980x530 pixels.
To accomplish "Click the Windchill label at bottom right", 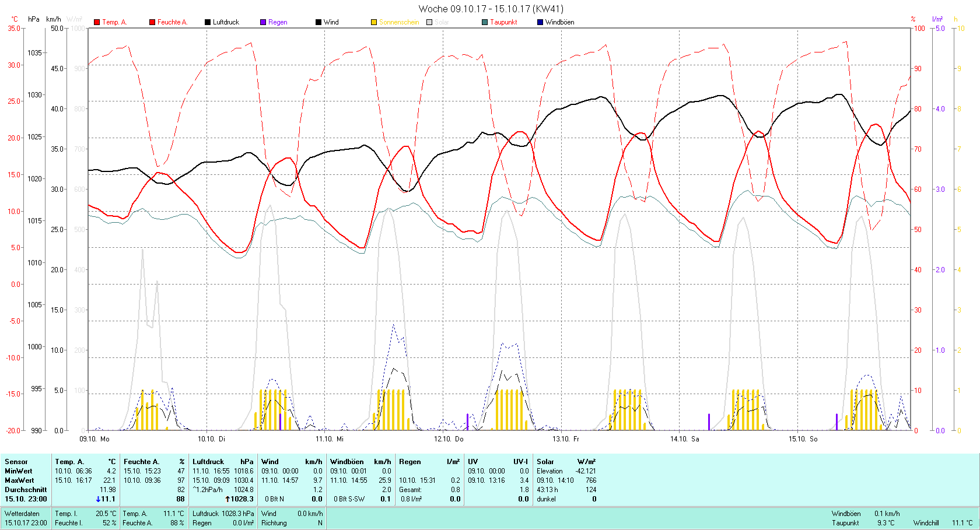I will 926,522.
